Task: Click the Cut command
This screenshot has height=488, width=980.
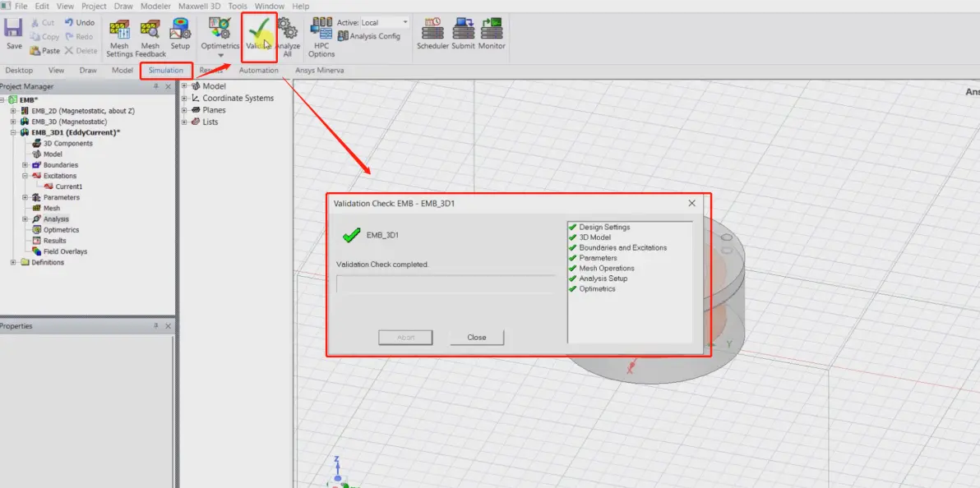Action: (43, 22)
